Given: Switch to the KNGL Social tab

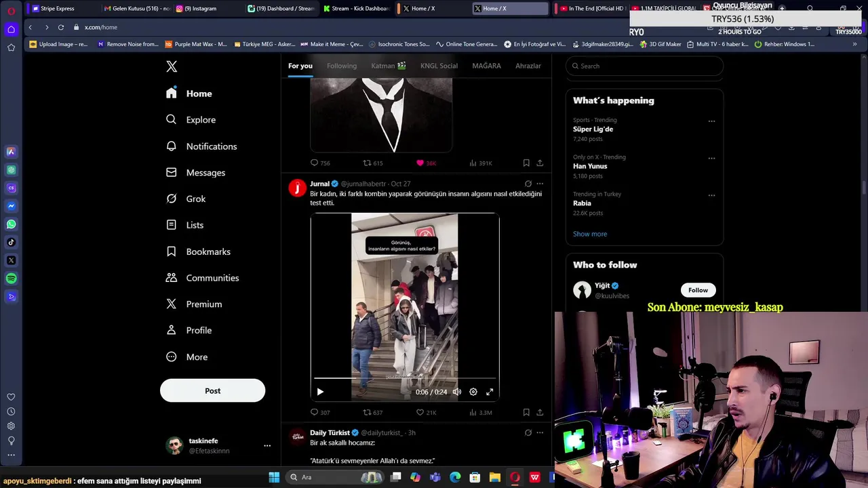Looking at the screenshot, I should tap(439, 66).
